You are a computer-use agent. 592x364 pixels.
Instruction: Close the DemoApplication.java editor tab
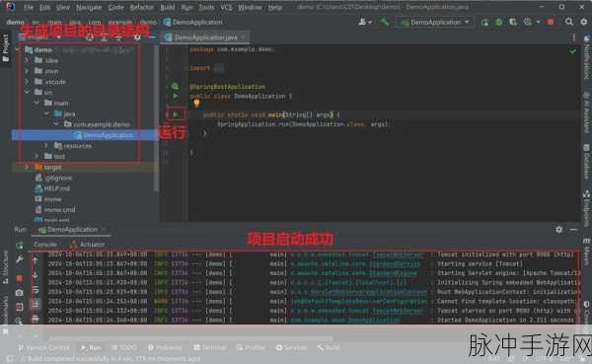(x=244, y=37)
